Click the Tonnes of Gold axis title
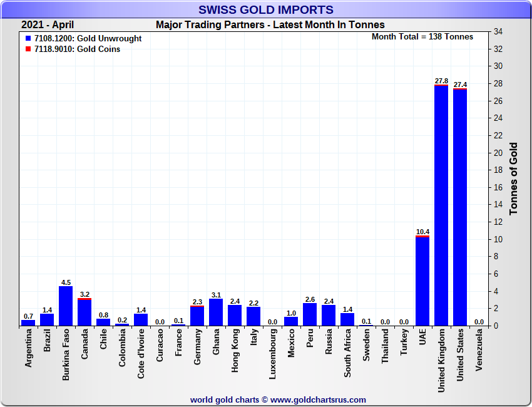This screenshot has height=407, width=532. 513,178
